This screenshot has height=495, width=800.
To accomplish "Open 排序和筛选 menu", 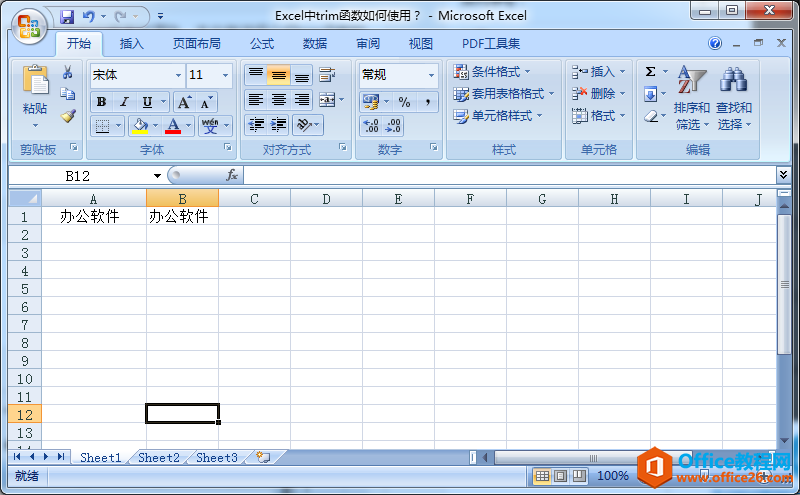I will [691, 97].
